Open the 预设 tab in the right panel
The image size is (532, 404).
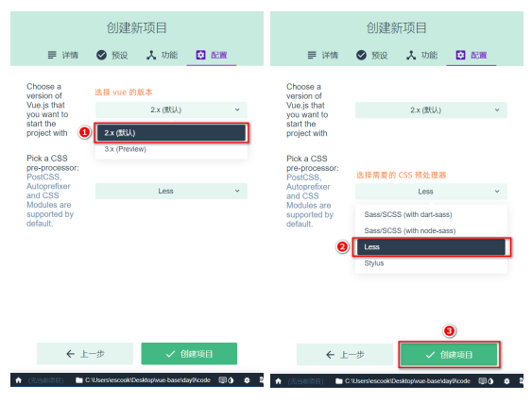click(x=372, y=55)
